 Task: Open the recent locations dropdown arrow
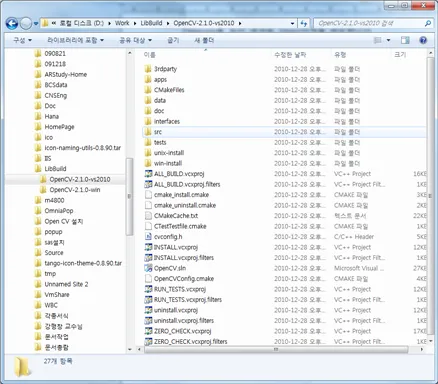(x=36, y=24)
